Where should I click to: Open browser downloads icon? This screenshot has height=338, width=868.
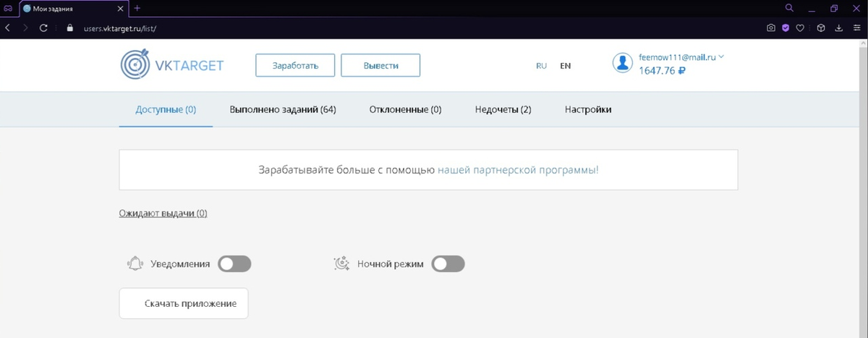pyautogui.click(x=839, y=28)
